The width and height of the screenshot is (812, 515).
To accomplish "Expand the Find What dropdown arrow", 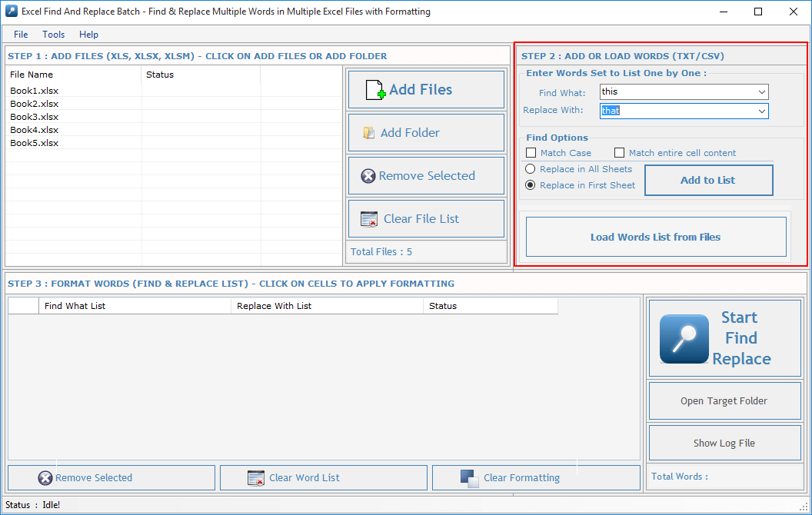I will click(762, 92).
